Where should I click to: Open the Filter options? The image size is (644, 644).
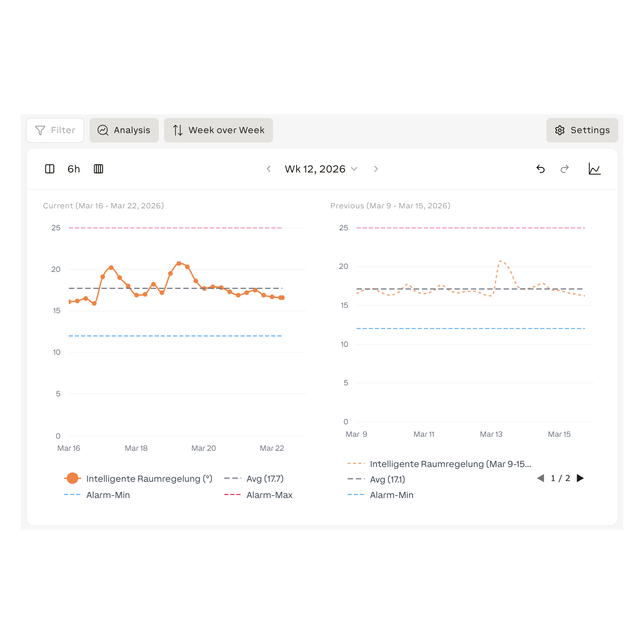(55, 130)
